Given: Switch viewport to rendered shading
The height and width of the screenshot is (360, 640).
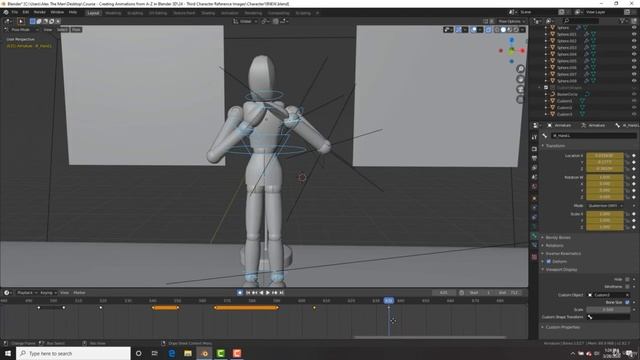Looking at the screenshot, I should click(516, 29).
